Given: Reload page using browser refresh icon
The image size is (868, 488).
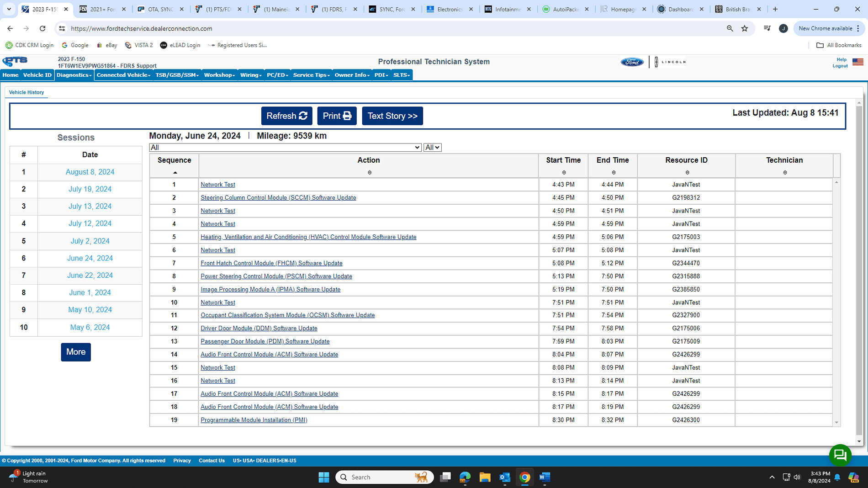Looking at the screenshot, I should pos(42,28).
